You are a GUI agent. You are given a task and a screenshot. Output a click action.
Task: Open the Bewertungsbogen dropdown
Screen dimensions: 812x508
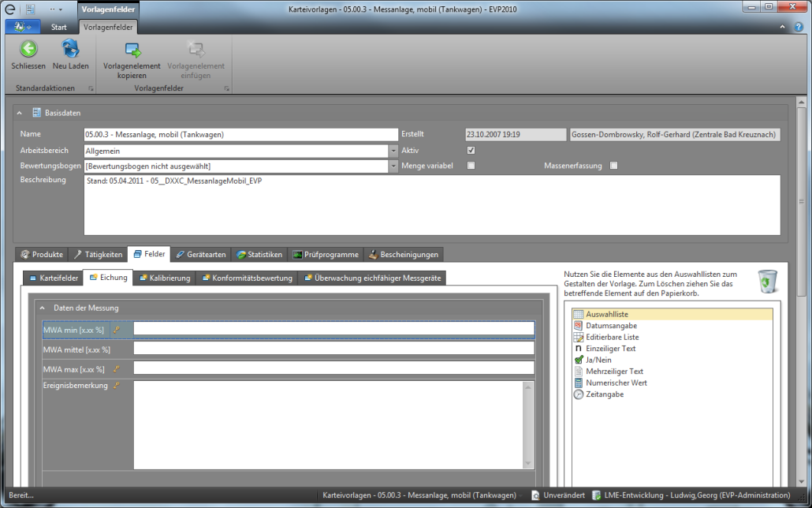(x=393, y=166)
